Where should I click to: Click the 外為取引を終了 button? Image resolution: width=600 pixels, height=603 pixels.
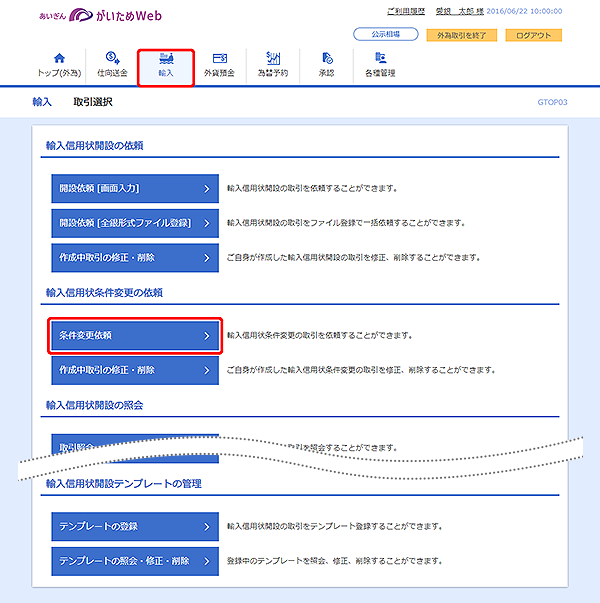tap(462, 35)
